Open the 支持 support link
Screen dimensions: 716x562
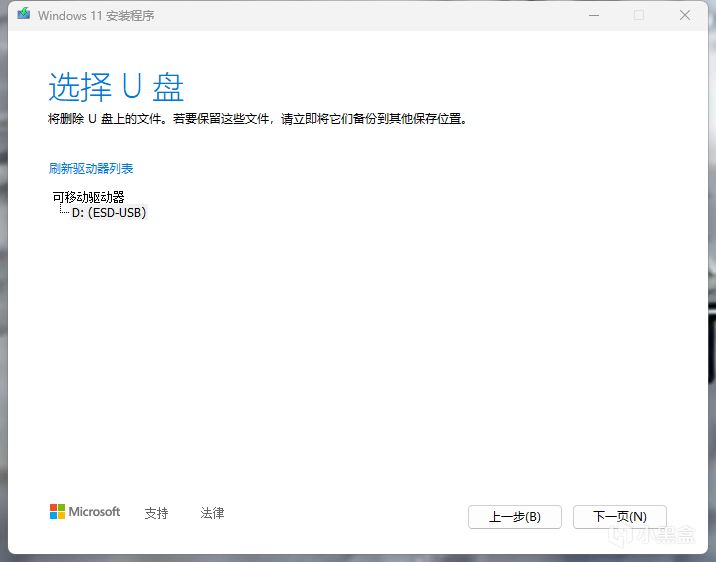pos(156,513)
